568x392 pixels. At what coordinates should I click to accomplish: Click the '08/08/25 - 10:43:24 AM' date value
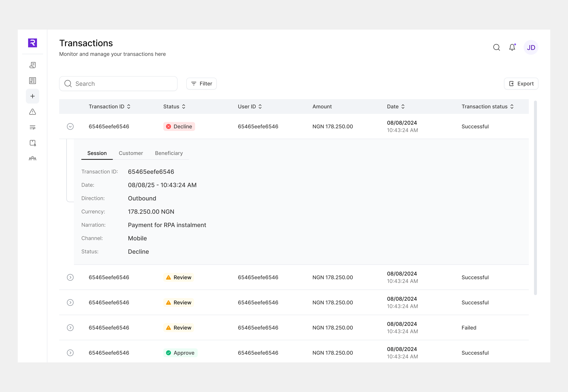coord(162,185)
